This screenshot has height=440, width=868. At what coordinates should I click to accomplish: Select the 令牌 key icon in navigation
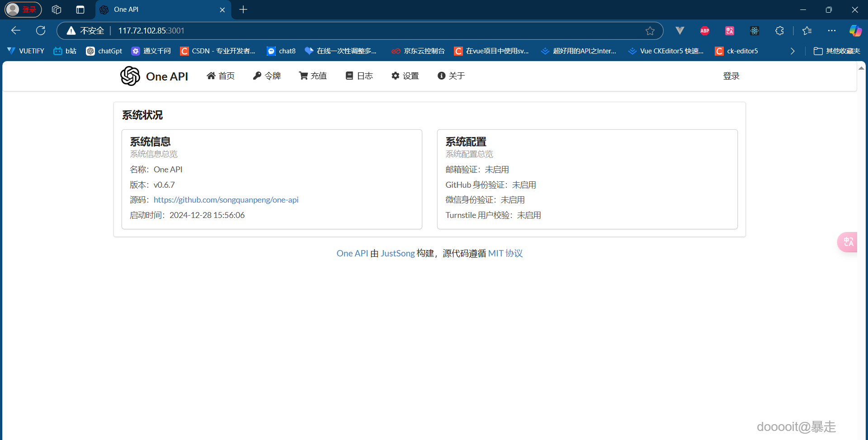pos(257,76)
